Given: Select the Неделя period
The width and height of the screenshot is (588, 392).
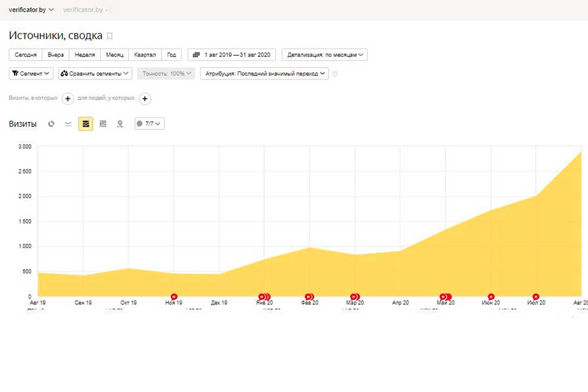Looking at the screenshot, I should [x=85, y=54].
